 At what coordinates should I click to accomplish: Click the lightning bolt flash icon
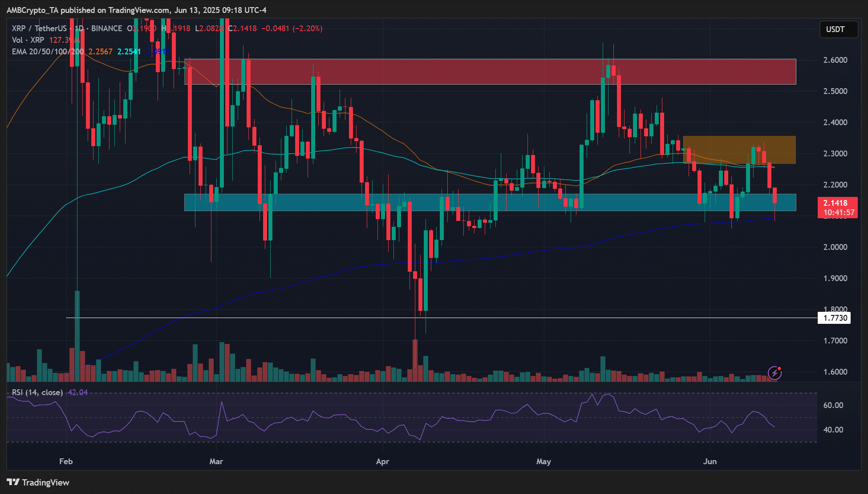coord(775,372)
